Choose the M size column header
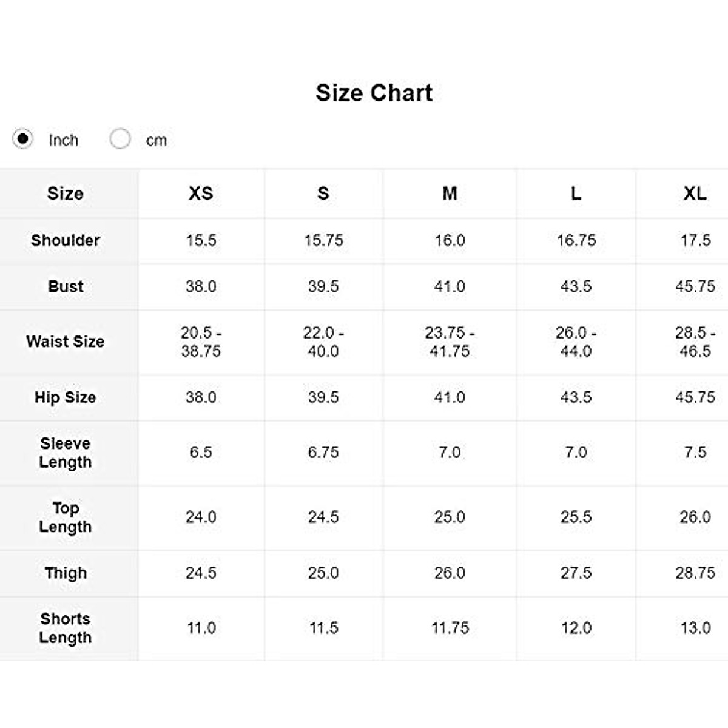Screen dimensions: 728x728 [450, 194]
